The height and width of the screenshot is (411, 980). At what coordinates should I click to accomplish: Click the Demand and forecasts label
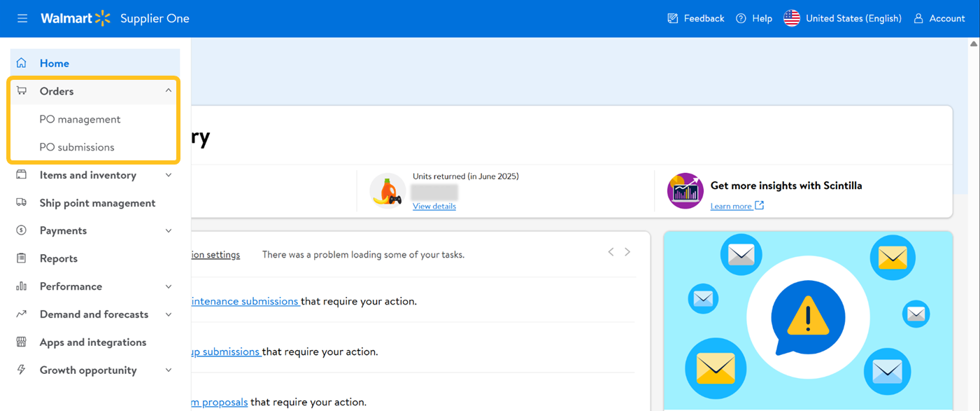pyautogui.click(x=94, y=314)
